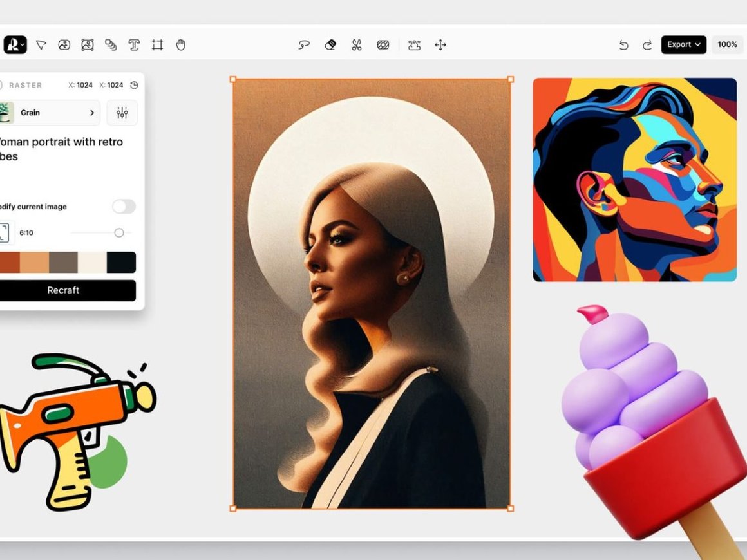This screenshot has width=747, height=560.
Task: Select the colorful man portrait image
Action: [x=634, y=180]
